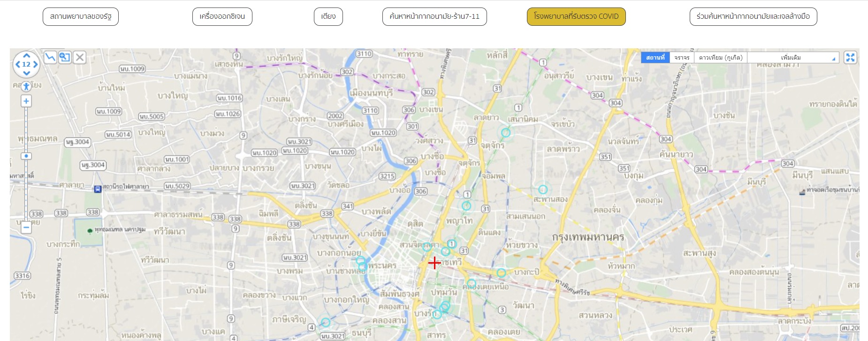Click the red cross map center marker
The image size is (868, 341).
tap(434, 263)
